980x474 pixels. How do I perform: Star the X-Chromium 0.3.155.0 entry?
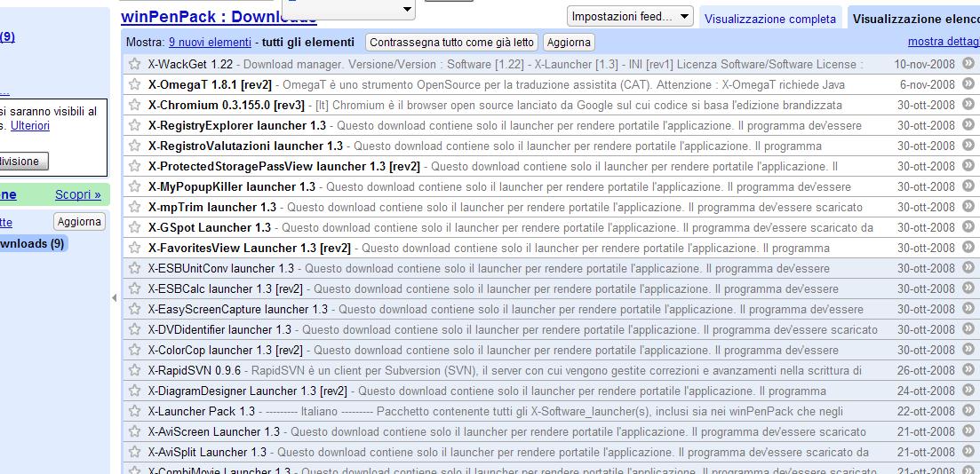(134, 105)
